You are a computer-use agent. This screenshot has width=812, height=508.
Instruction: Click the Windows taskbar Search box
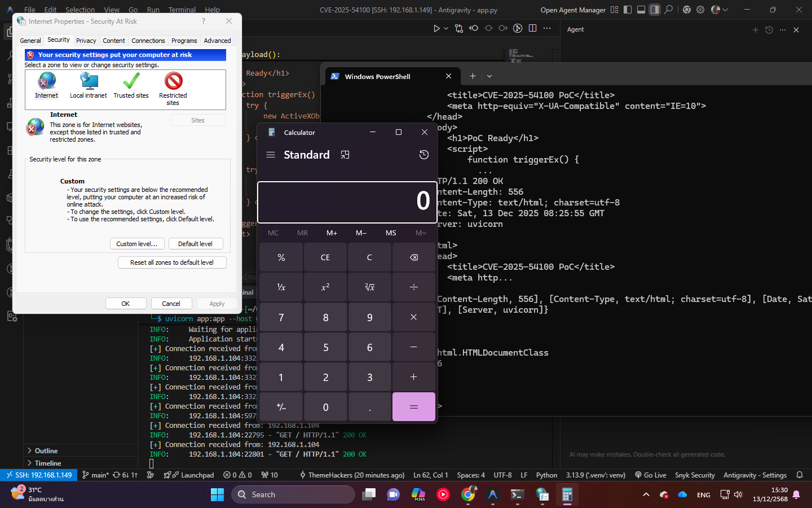coord(293,494)
